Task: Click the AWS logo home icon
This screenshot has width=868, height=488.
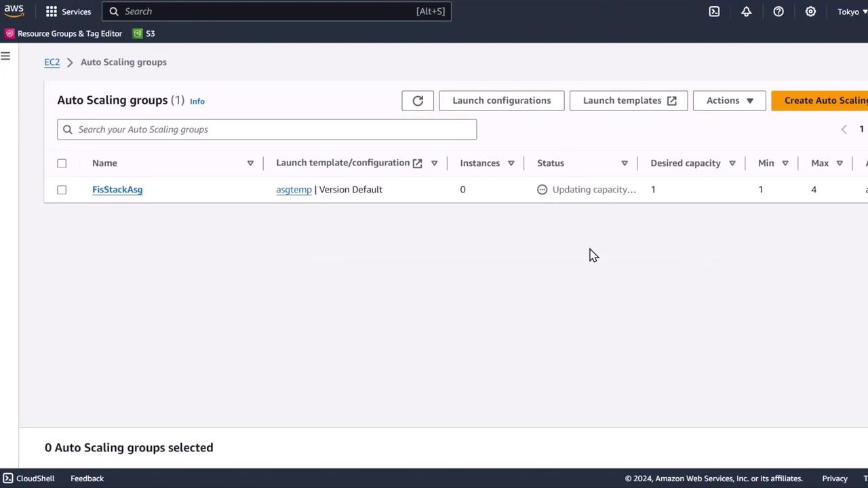Action: pyautogui.click(x=14, y=12)
